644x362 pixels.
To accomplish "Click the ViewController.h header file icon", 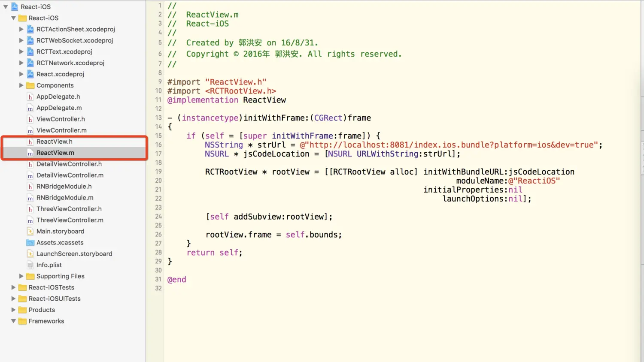I will [30, 119].
